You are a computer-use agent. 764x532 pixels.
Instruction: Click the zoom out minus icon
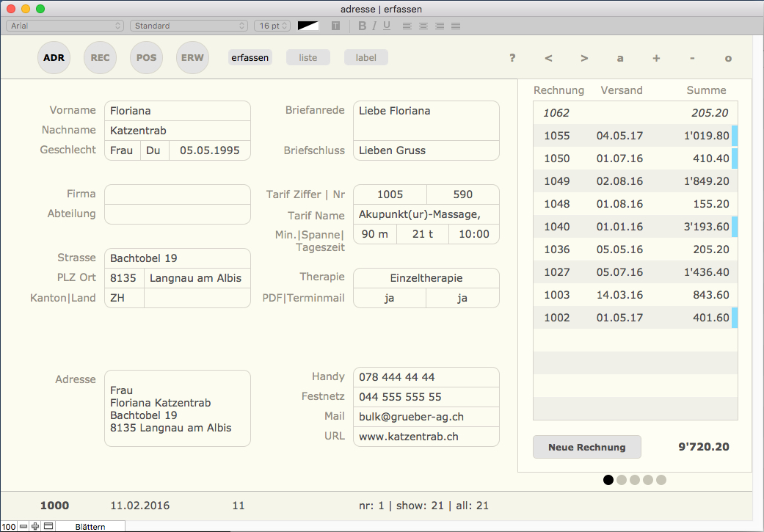pos(23,526)
